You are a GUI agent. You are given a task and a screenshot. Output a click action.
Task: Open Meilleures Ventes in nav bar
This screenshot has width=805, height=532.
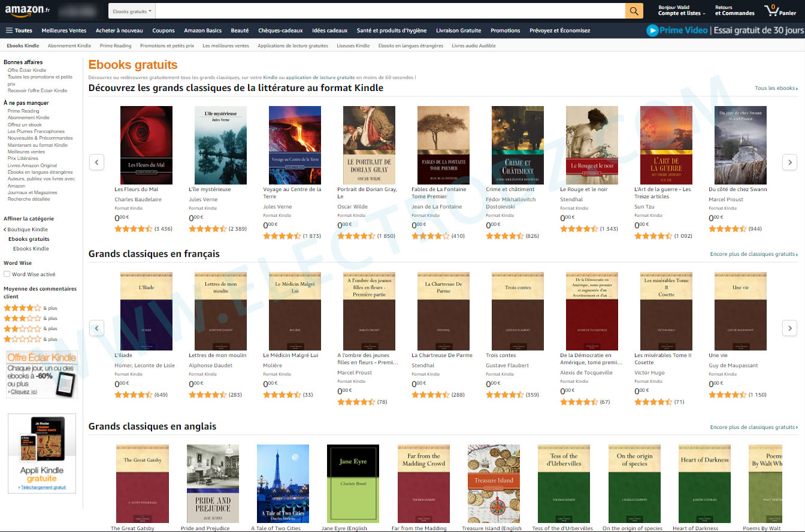pyautogui.click(x=64, y=31)
